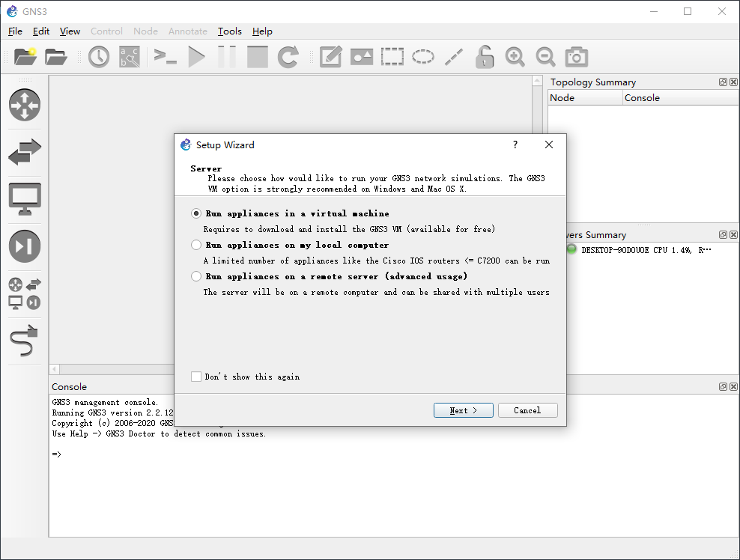Close the Console panel

(x=733, y=386)
